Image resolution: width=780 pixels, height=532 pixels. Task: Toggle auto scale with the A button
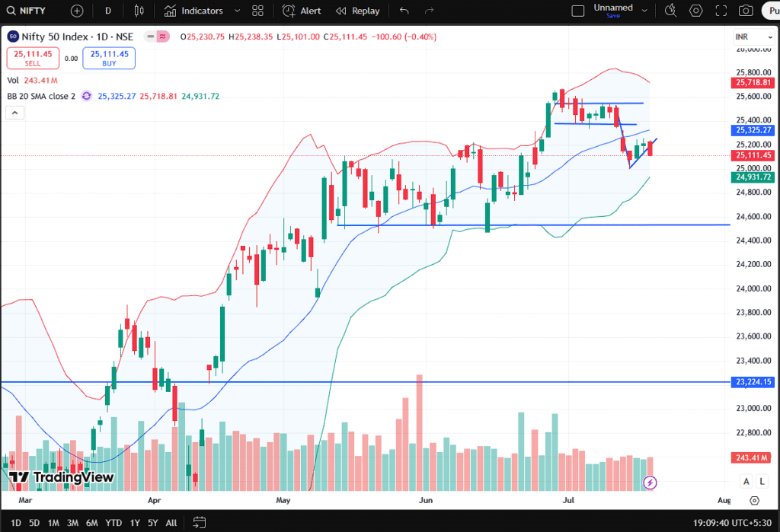pyautogui.click(x=746, y=481)
